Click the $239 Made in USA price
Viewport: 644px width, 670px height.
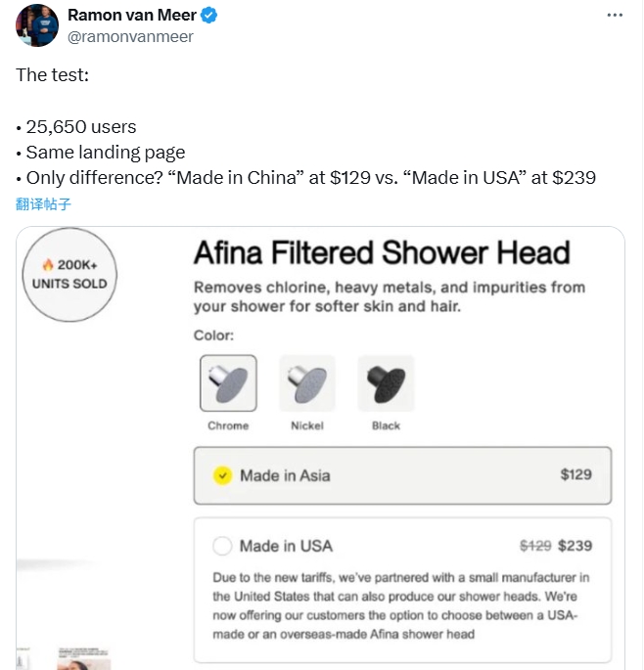pyautogui.click(x=575, y=546)
